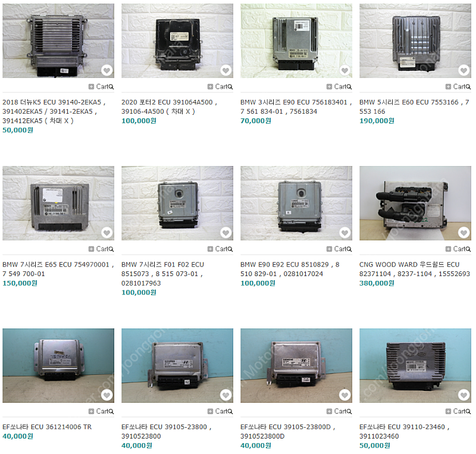The width and height of the screenshot is (476, 454).
Task: Add BMW 3시리즈 E90 ECU to cart
Action: [337, 87]
